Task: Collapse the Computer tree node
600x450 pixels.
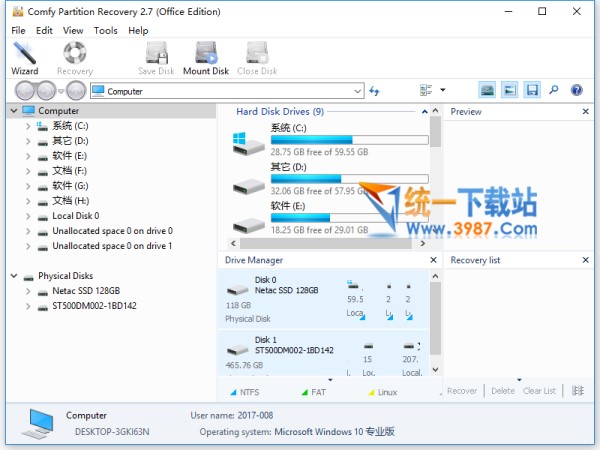Action: pos(14,111)
